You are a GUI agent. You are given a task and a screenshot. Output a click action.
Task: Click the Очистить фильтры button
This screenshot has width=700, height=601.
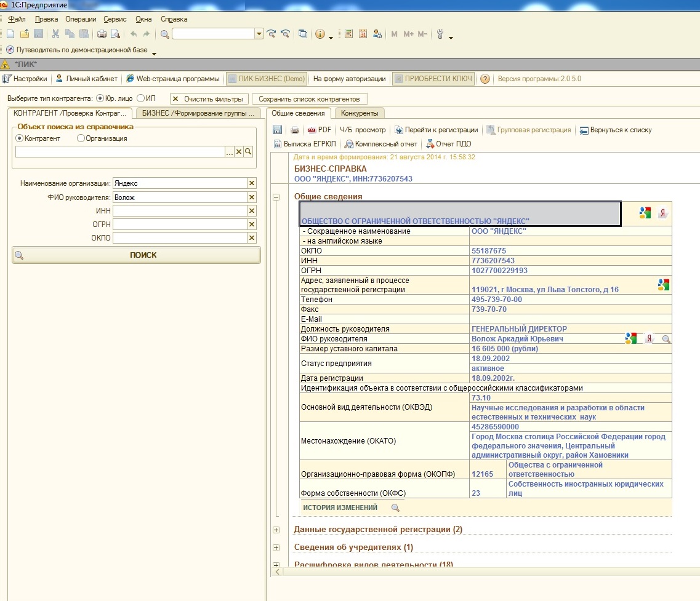(x=209, y=98)
